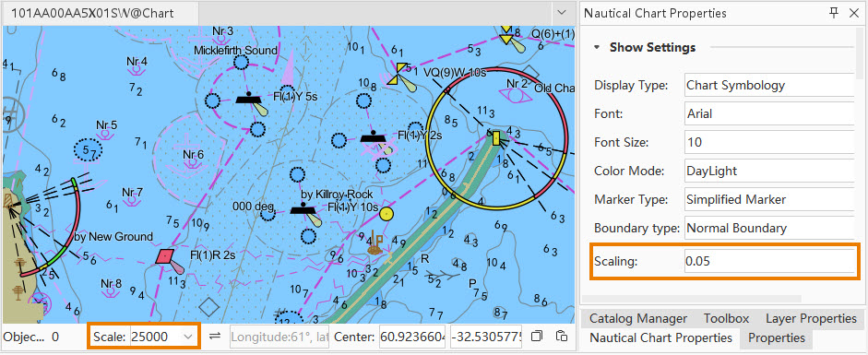Collapse the Show Settings section
868x355 pixels.
click(x=597, y=48)
